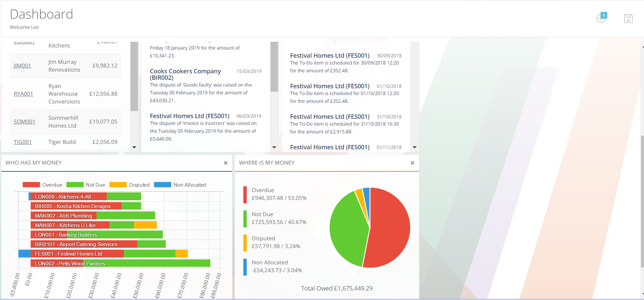This screenshot has width=644, height=300.
Task: Click the £2,056.09 balance amount
Action: click(x=105, y=142)
